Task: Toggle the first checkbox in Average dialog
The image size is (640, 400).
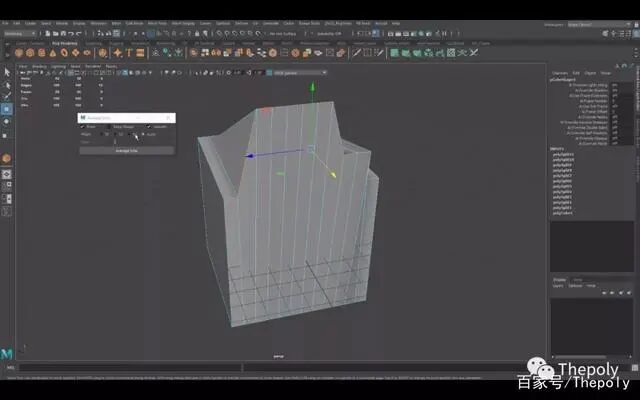Action: (82, 127)
